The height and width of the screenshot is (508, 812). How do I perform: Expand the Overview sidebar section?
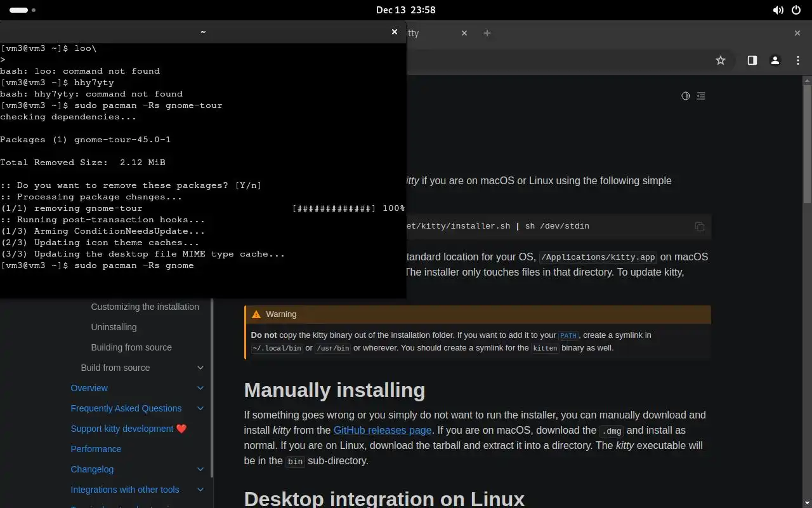point(200,388)
